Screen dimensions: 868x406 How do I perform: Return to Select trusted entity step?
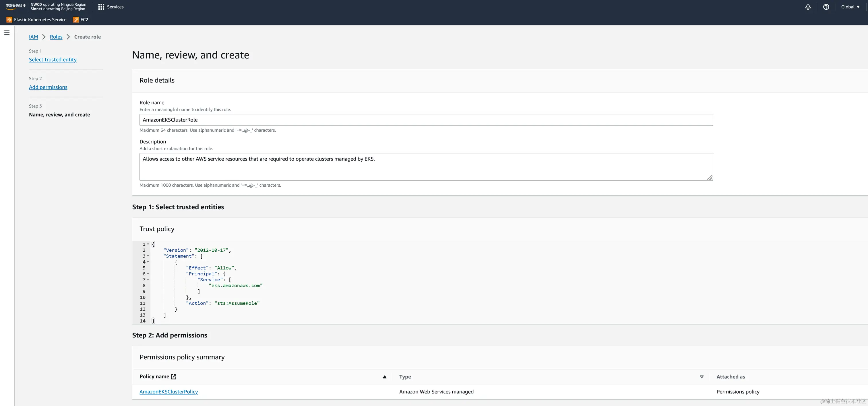[53, 60]
